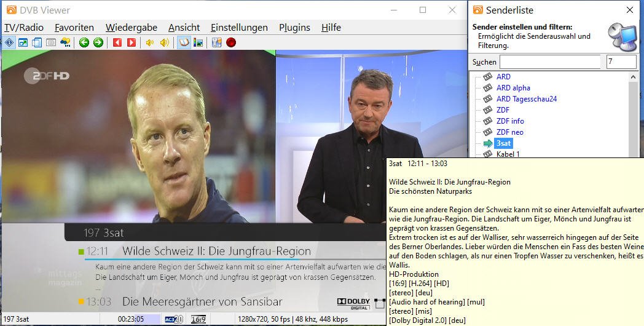Toggle the open book toolbar icon
Screen dimensions: 644x326
tap(183, 42)
